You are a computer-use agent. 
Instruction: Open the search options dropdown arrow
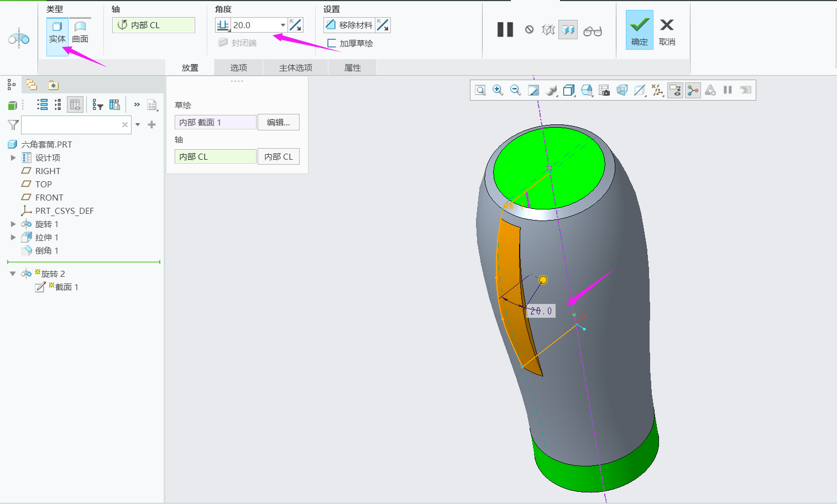(138, 125)
